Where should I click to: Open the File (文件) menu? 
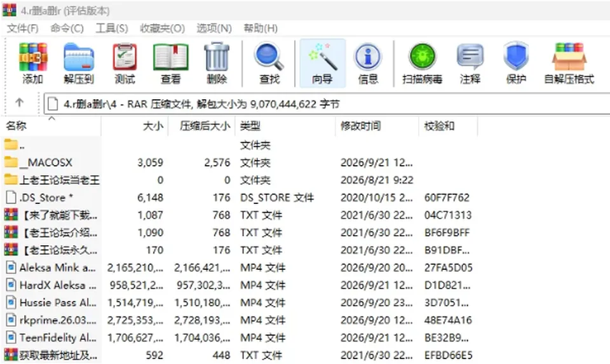tap(23, 29)
